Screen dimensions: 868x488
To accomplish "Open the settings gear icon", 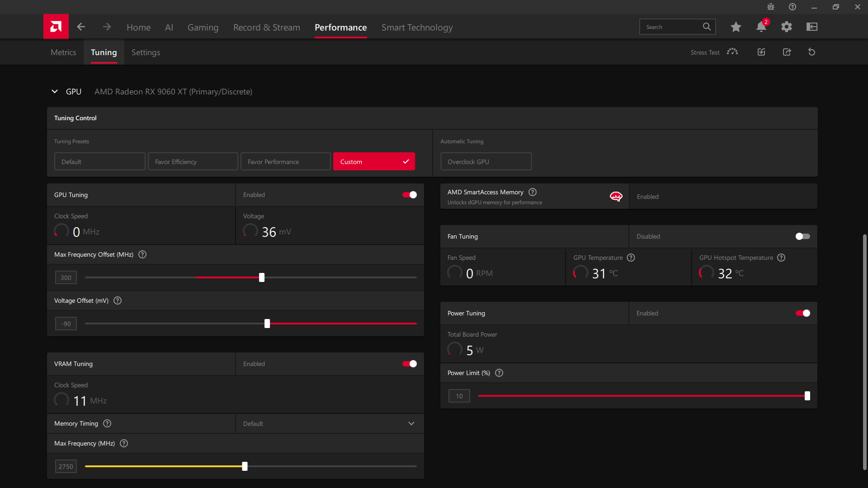I will click(787, 27).
